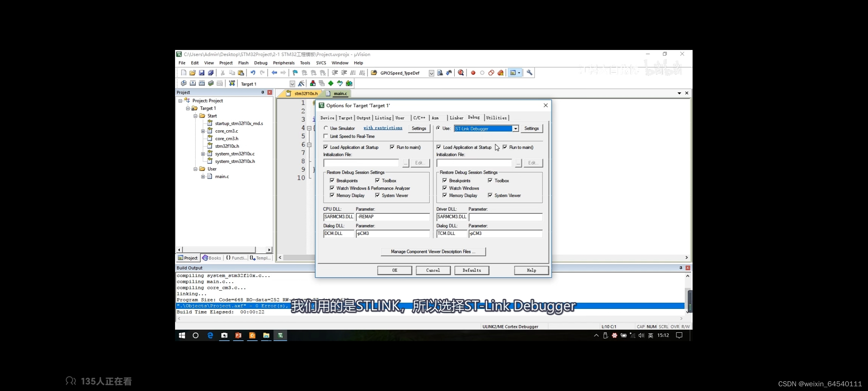Open the ST-Link Debugger dropdown list
Image resolution: width=868 pixels, height=391 pixels.
click(515, 129)
